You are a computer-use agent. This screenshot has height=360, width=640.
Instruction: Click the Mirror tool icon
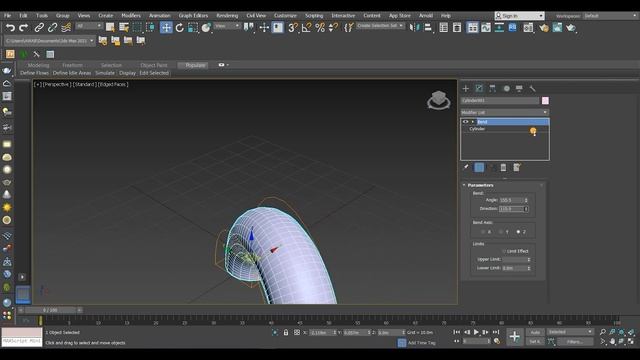point(414,28)
